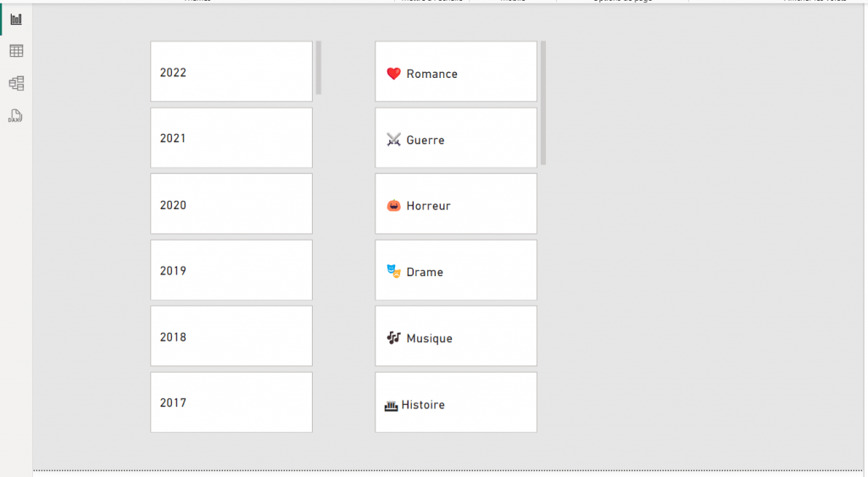Choose the Horreur genre tile
Screen dimensions: 868x477
pyautogui.click(x=456, y=203)
